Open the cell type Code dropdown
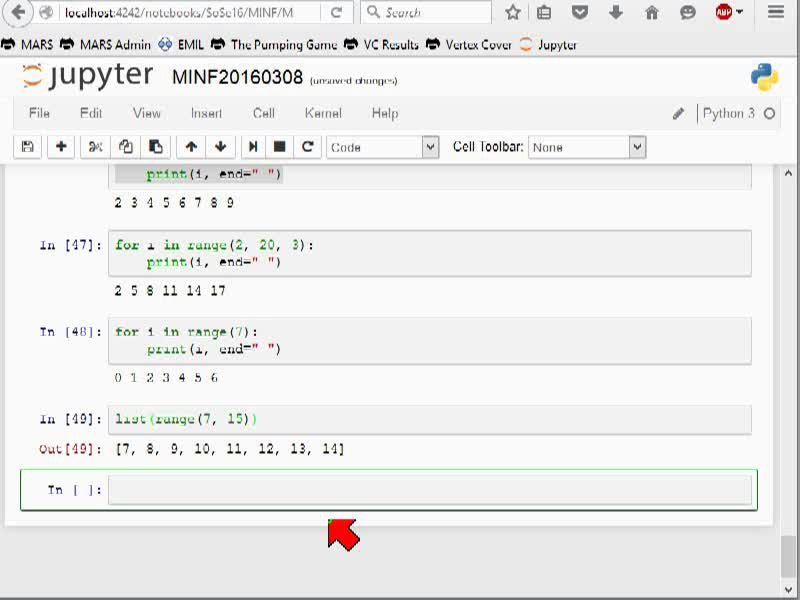 (383, 147)
